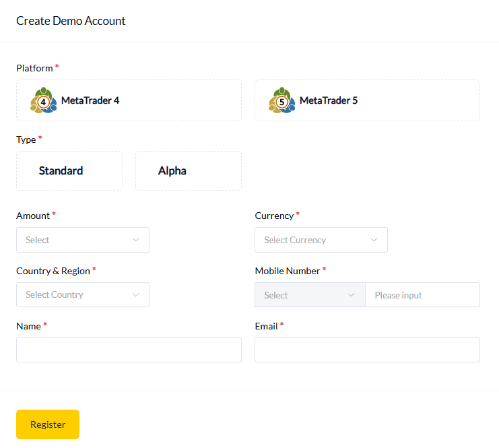Open the Amount dropdown

[83, 240]
